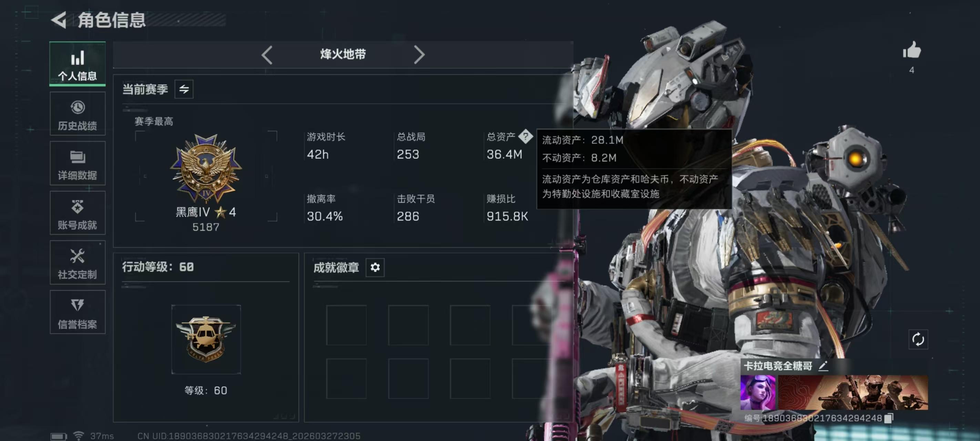The image size is (980, 441).
Task: Toggle the 当前赛季 season switch button
Action: pyautogui.click(x=184, y=90)
